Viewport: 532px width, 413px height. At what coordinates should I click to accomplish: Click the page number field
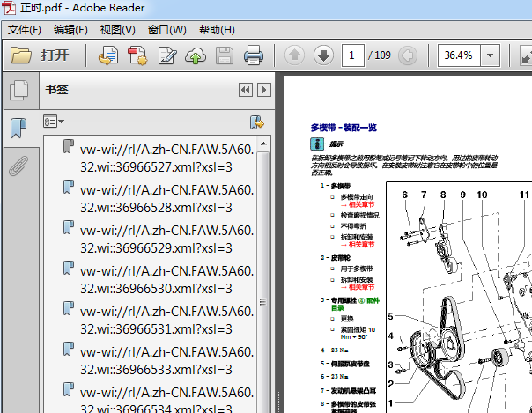(352, 55)
